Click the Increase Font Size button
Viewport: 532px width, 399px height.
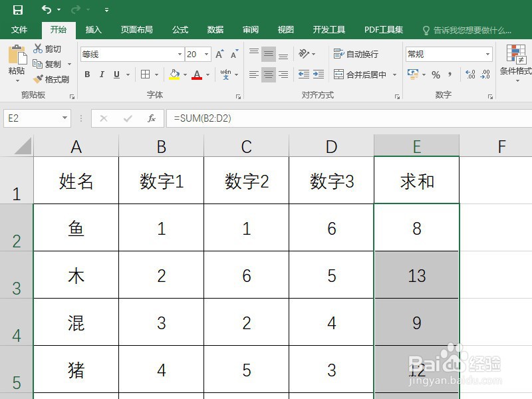coord(218,53)
